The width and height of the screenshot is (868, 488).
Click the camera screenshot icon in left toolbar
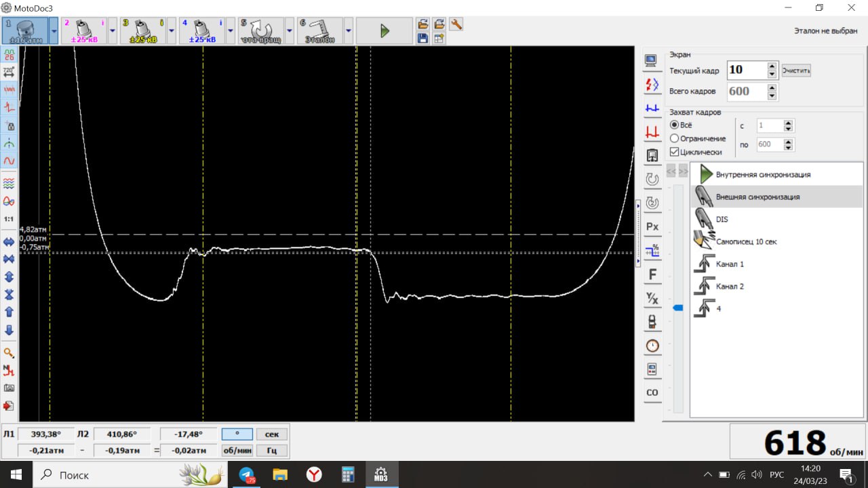pos(9,388)
